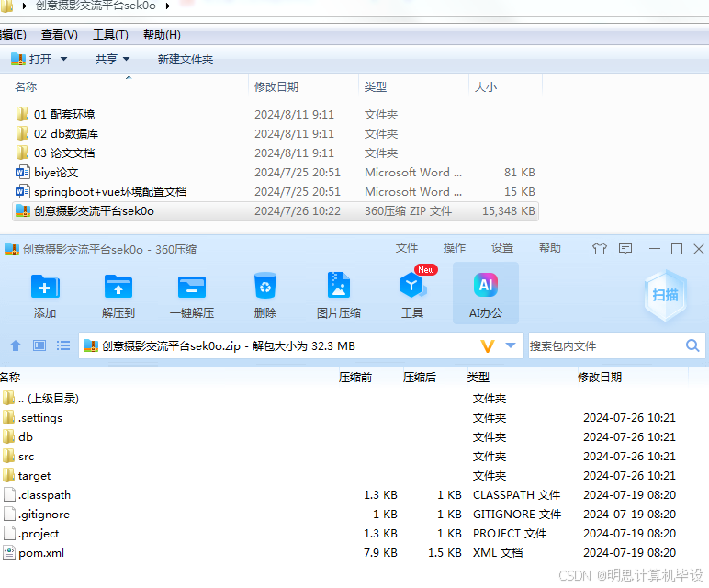This screenshot has width=709, height=588.
Task: Open the 操作 menu in 360压缩
Action: [x=455, y=248]
